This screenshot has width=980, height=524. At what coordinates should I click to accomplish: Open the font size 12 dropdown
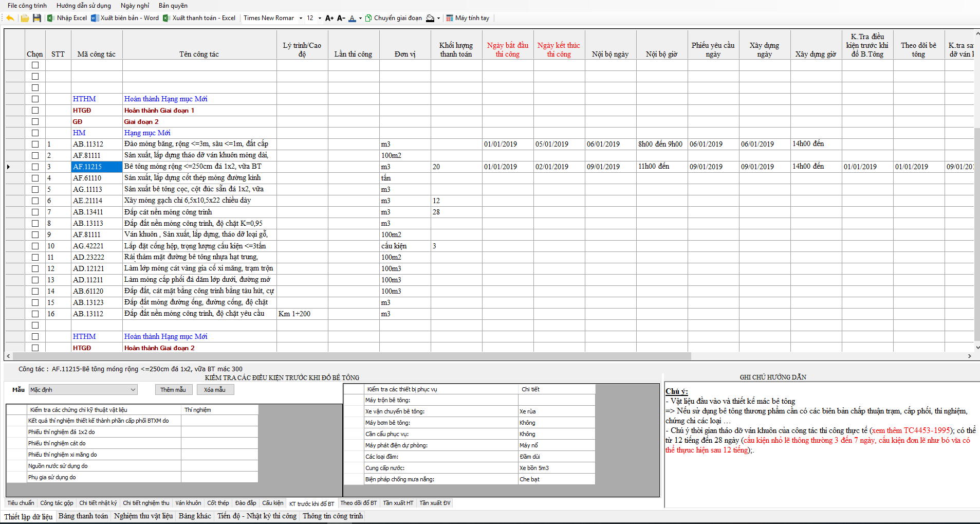coord(320,18)
